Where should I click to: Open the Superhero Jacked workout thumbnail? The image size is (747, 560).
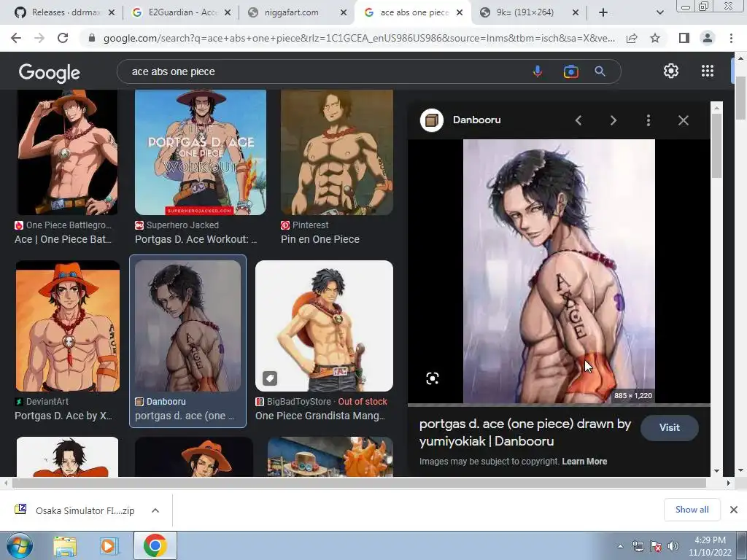point(201,152)
